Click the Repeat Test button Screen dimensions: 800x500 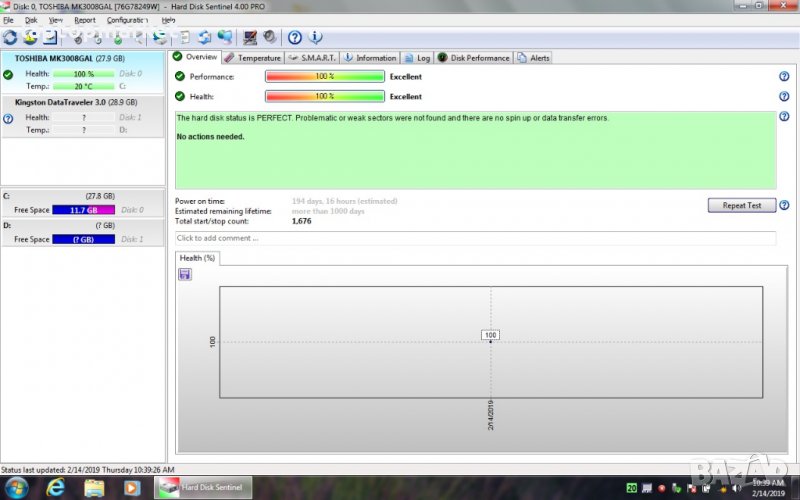click(741, 205)
